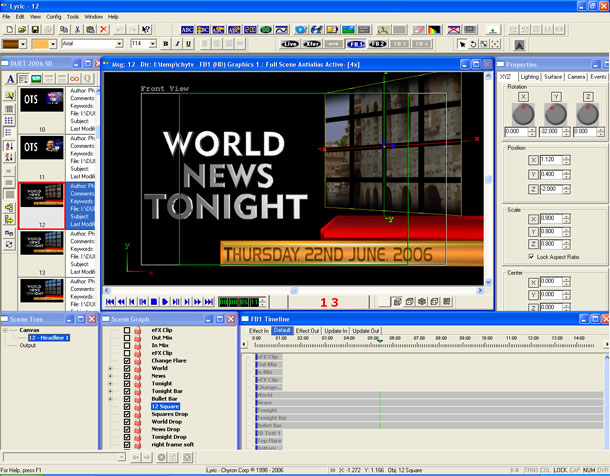
Task: Open the Config menu
Action: (x=54, y=17)
